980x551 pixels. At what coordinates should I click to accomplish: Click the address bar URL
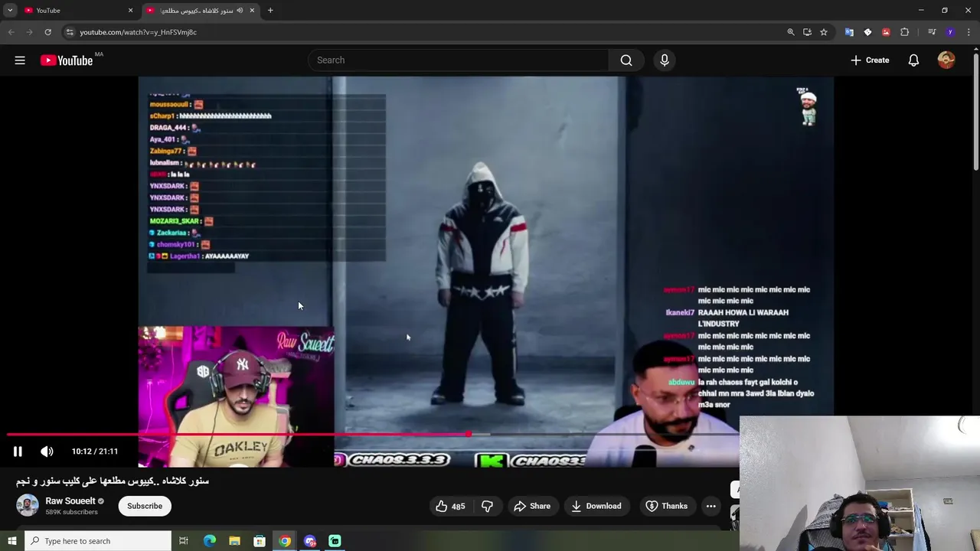pyautogui.click(x=139, y=32)
